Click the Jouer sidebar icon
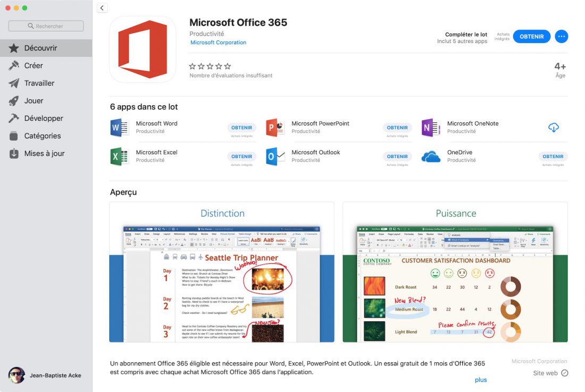This screenshot has width=585, height=392. click(13, 101)
